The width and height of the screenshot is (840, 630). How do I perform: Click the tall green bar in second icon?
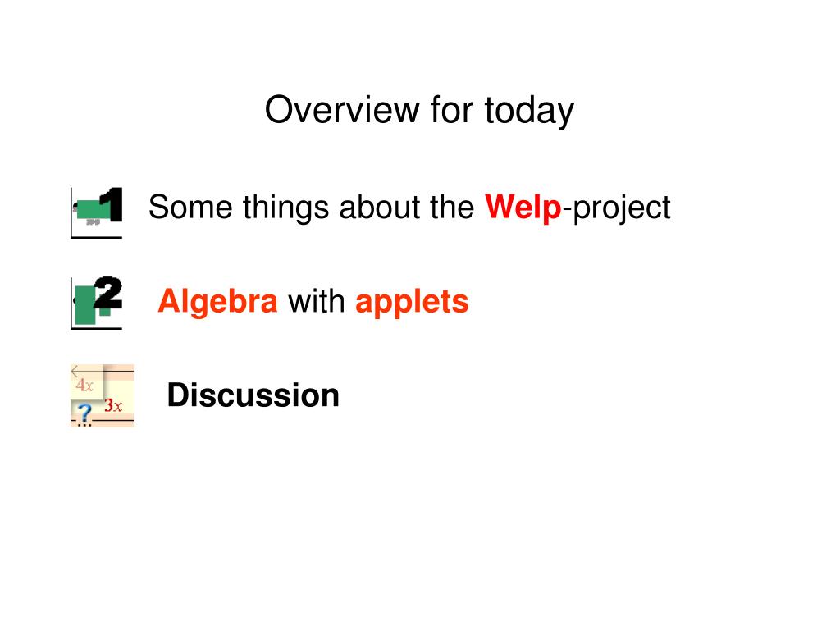84,305
